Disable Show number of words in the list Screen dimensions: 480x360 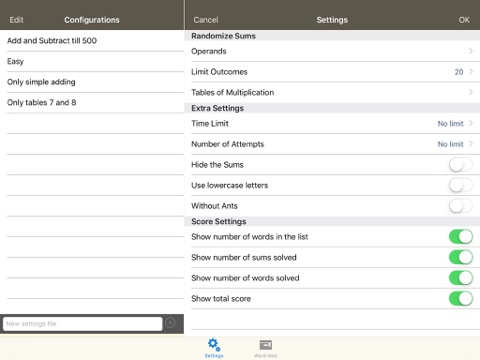(x=461, y=237)
